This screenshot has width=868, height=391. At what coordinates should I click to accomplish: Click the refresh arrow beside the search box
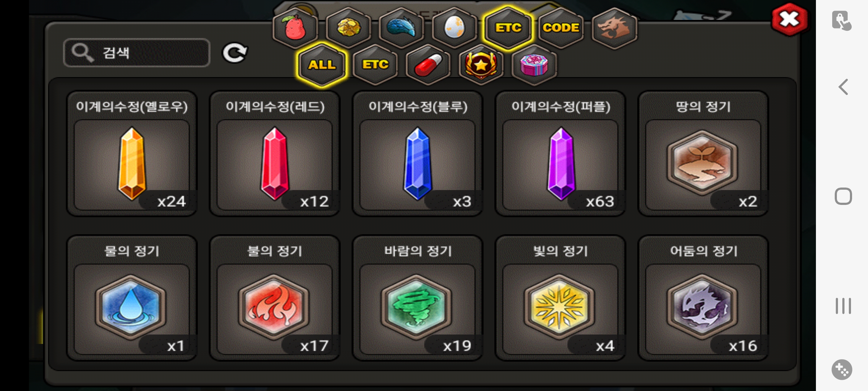tap(235, 53)
